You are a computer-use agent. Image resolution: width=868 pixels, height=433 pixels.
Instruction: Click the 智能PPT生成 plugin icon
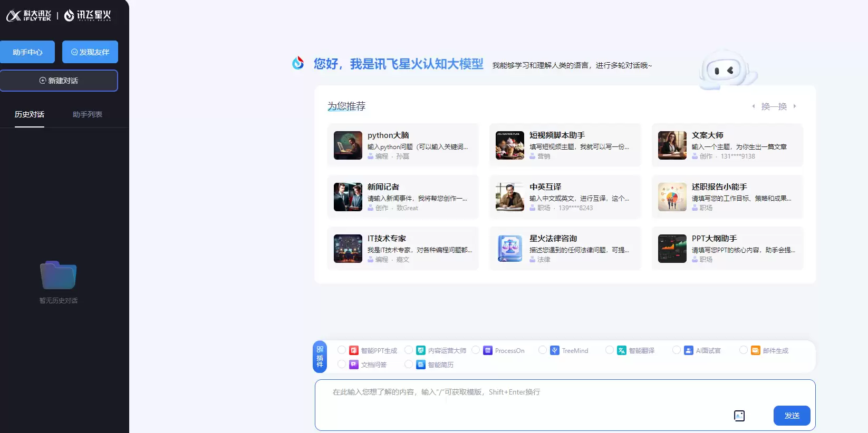click(354, 350)
